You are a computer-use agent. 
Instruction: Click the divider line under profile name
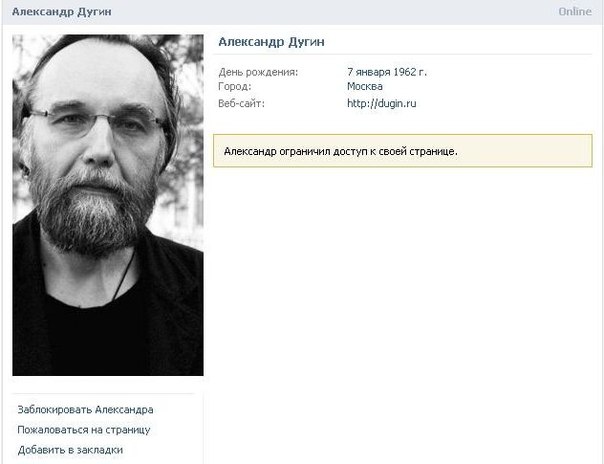point(403,54)
